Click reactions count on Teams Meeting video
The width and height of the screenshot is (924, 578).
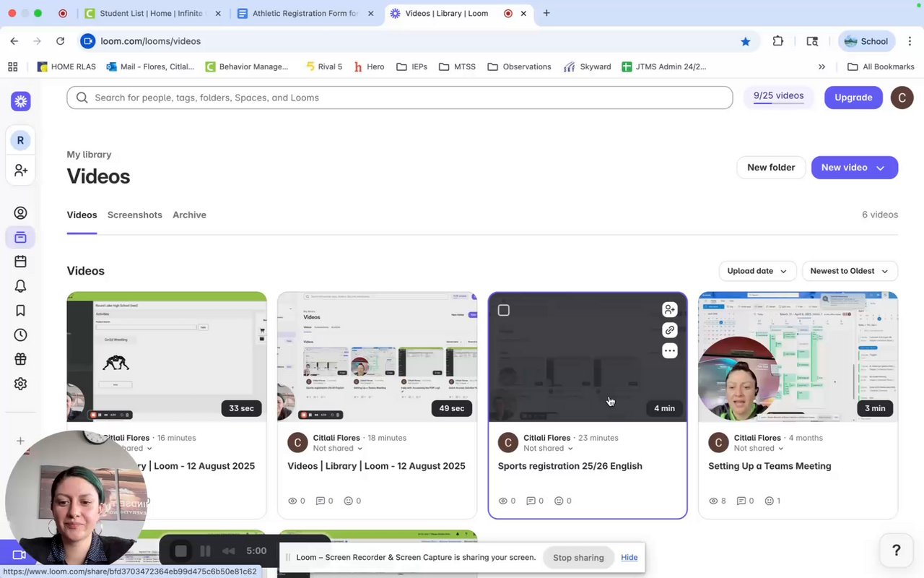tap(772, 501)
